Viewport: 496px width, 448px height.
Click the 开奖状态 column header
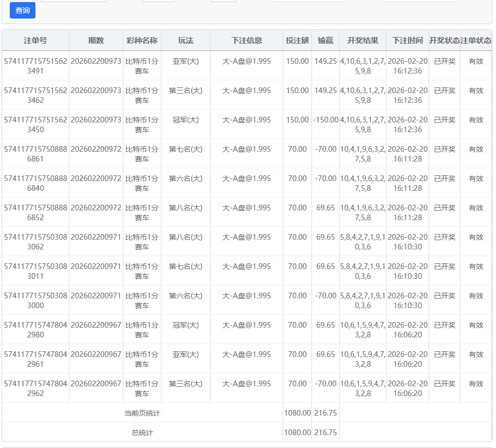(445, 41)
